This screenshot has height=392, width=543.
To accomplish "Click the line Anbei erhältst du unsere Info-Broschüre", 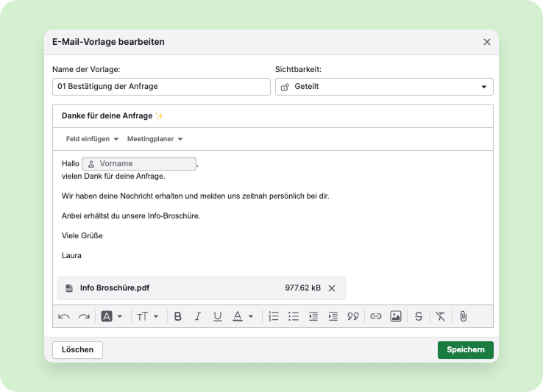I will pyautogui.click(x=131, y=215).
